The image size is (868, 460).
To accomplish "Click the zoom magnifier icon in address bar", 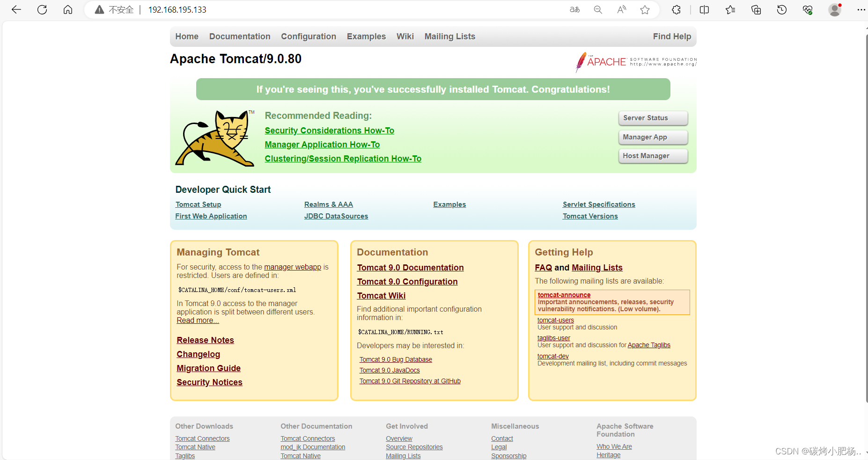I will point(598,10).
